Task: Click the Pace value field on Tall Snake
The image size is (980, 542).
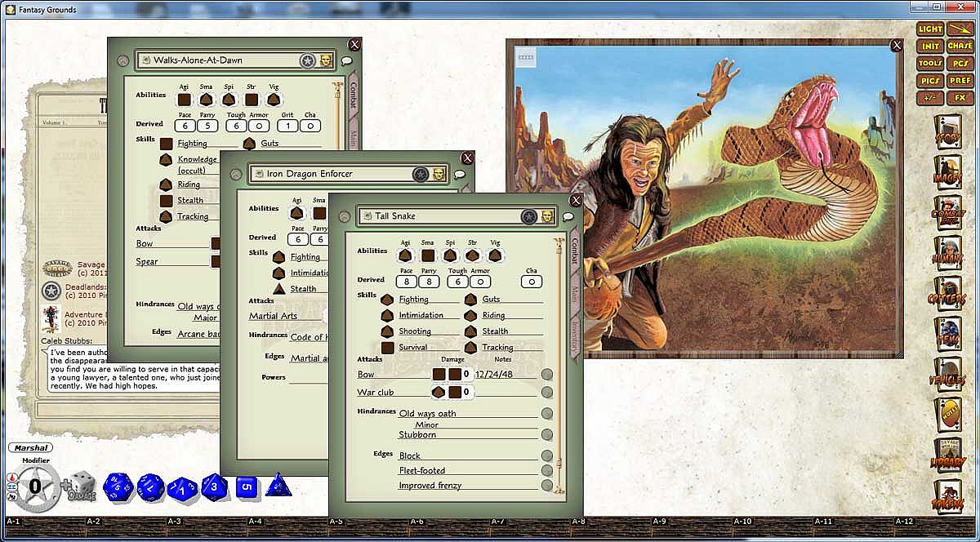Action: point(406,282)
